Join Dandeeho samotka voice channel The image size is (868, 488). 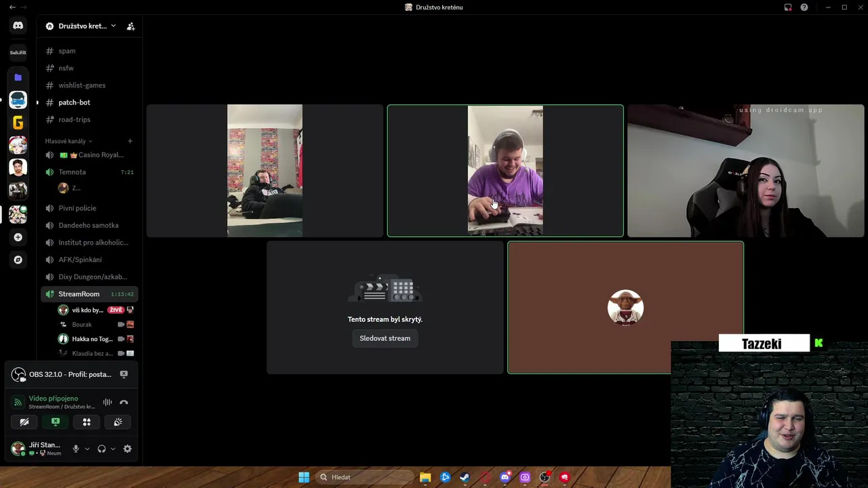[x=90, y=225]
